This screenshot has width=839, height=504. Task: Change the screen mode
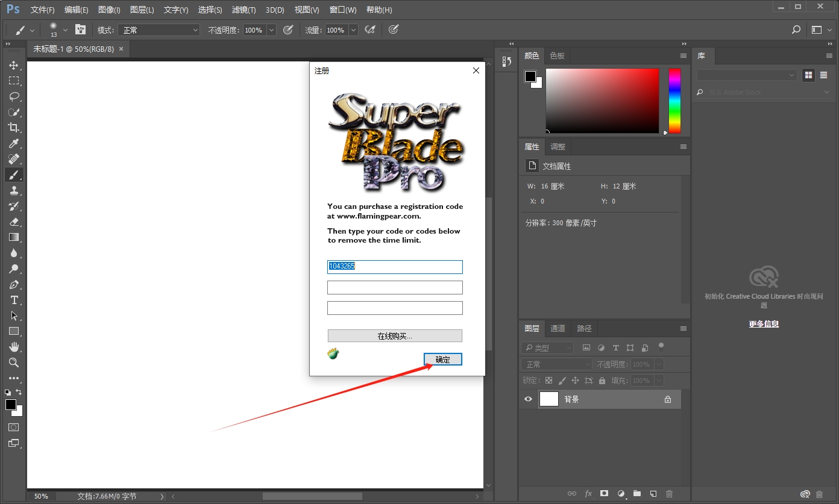click(x=13, y=443)
